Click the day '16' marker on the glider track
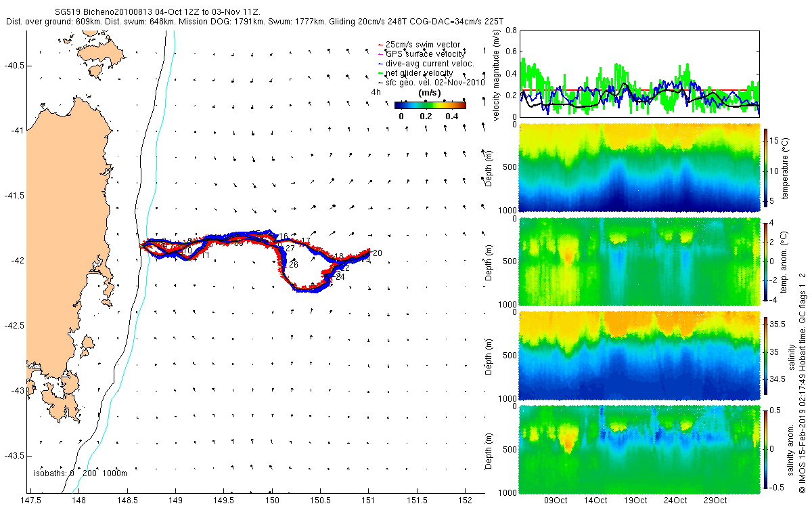This screenshot has height=508, width=812. pos(284,236)
